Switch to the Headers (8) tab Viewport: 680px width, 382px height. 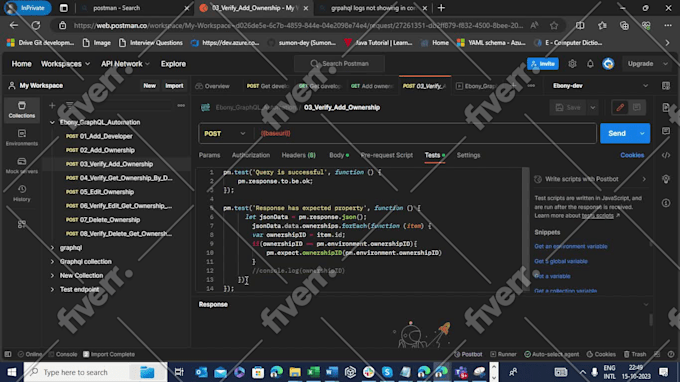[x=298, y=155]
